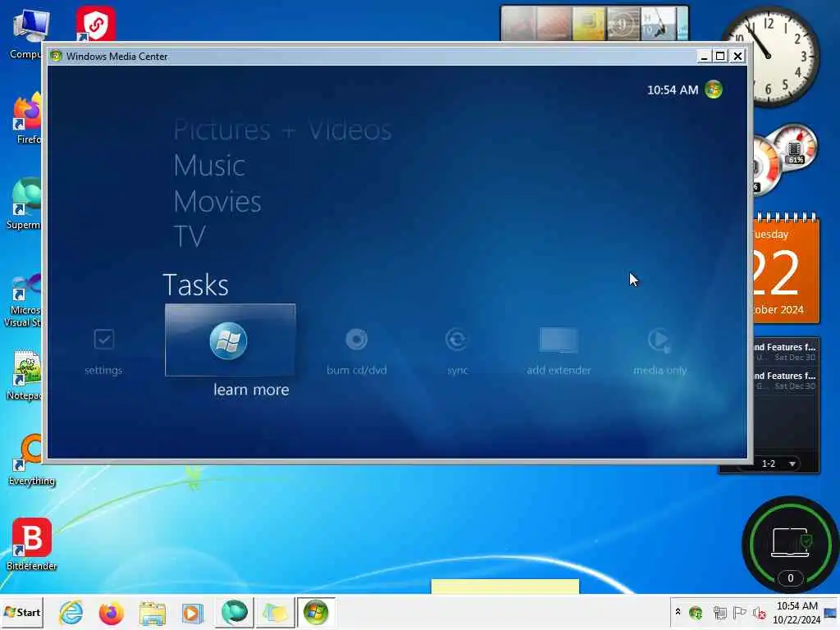Select the Tasks menu heading
The image size is (840, 630).
click(x=195, y=285)
